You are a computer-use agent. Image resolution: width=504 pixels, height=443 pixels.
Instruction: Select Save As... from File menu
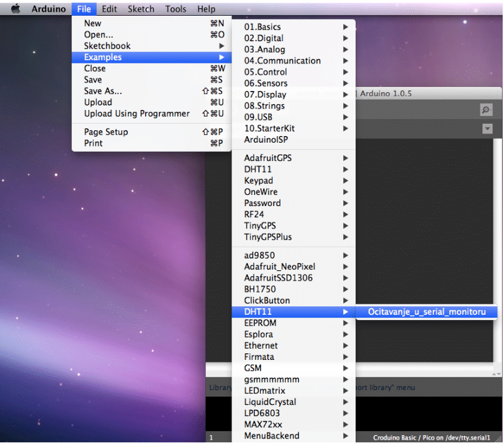click(103, 91)
